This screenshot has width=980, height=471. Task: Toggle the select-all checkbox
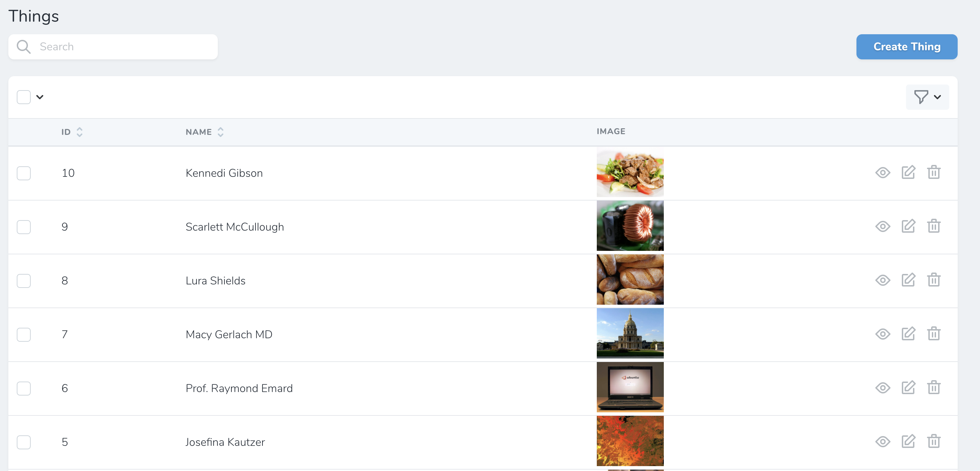click(24, 97)
